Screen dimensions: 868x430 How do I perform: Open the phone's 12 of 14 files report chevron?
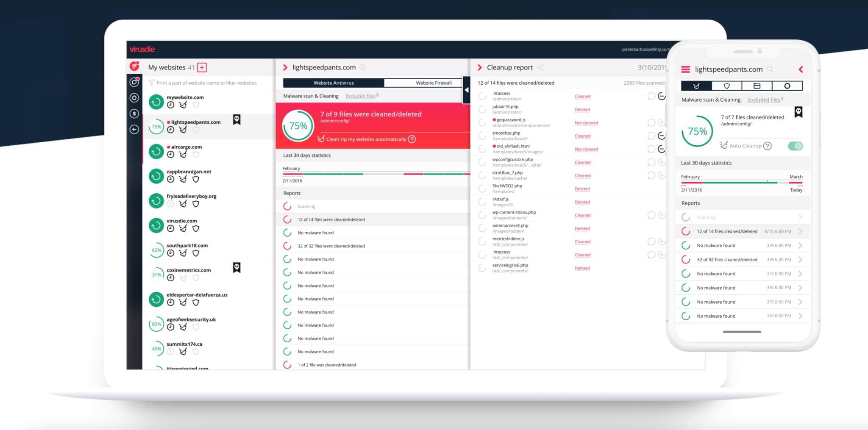coord(800,231)
